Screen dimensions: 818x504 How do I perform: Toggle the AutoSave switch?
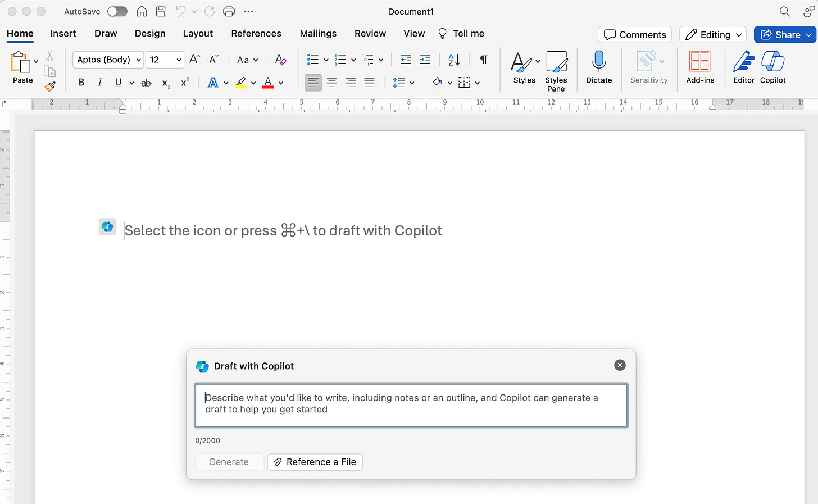click(x=117, y=11)
